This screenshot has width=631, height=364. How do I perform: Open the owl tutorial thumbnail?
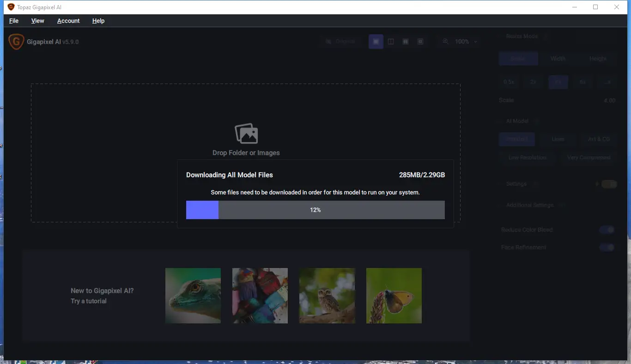tap(327, 296)
